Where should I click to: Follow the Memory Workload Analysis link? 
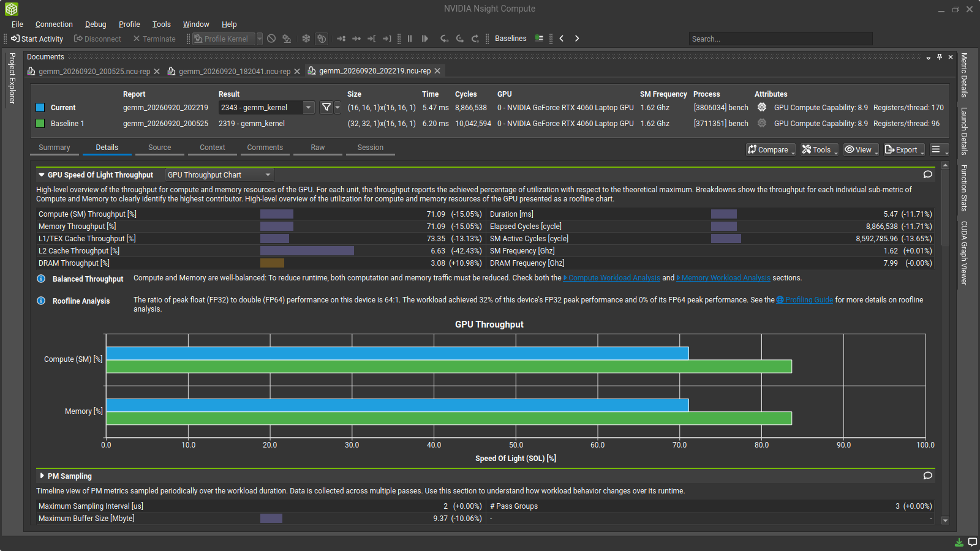(726, 278)
